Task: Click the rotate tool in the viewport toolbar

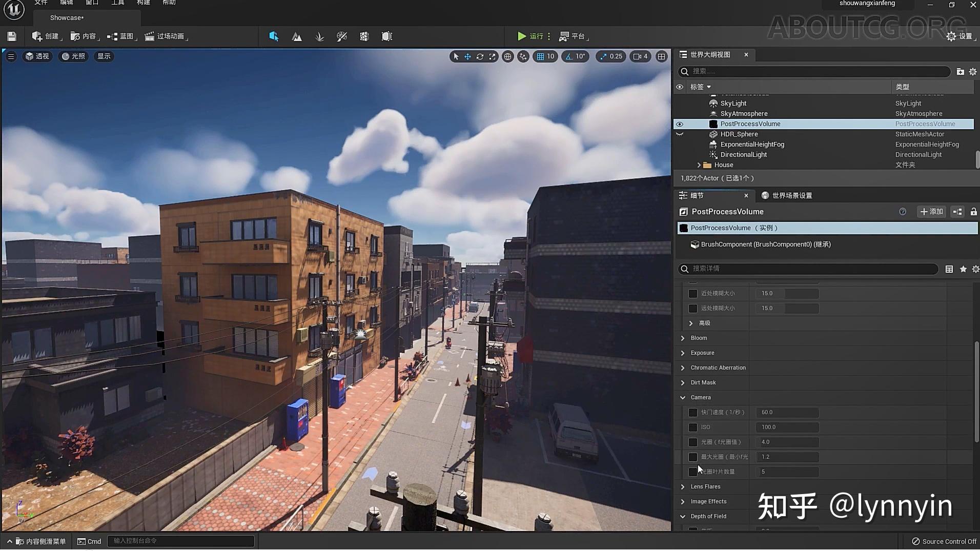Action: [480, 56]
